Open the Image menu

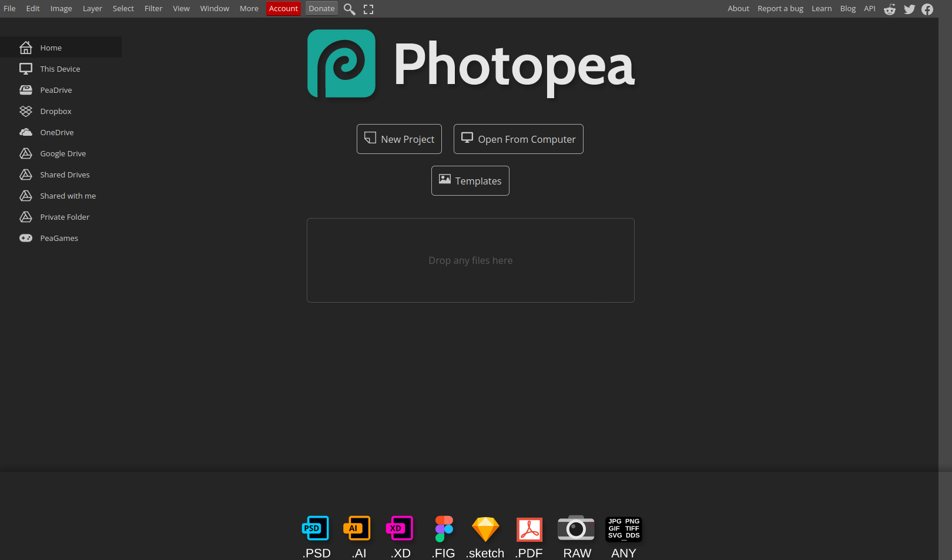click(61, 8)
